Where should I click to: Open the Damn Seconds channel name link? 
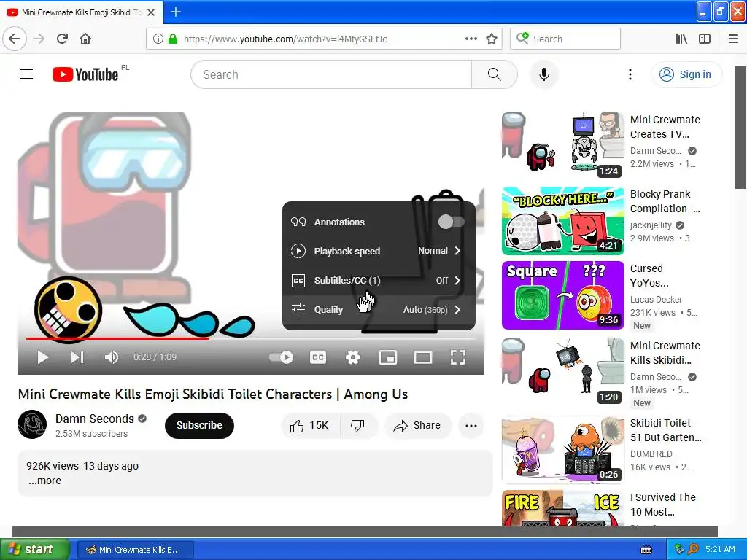[95, 419]
